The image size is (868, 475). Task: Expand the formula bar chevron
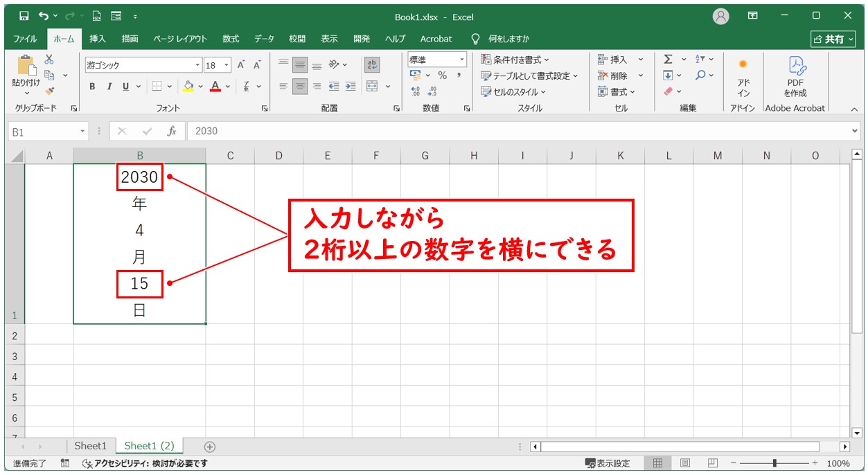854,131
